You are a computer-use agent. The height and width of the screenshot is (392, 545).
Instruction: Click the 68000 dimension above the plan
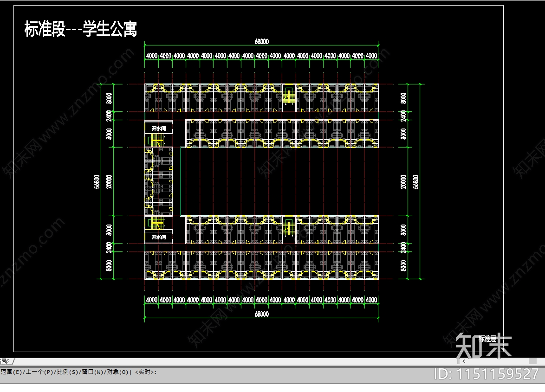[x=262, y=42]
